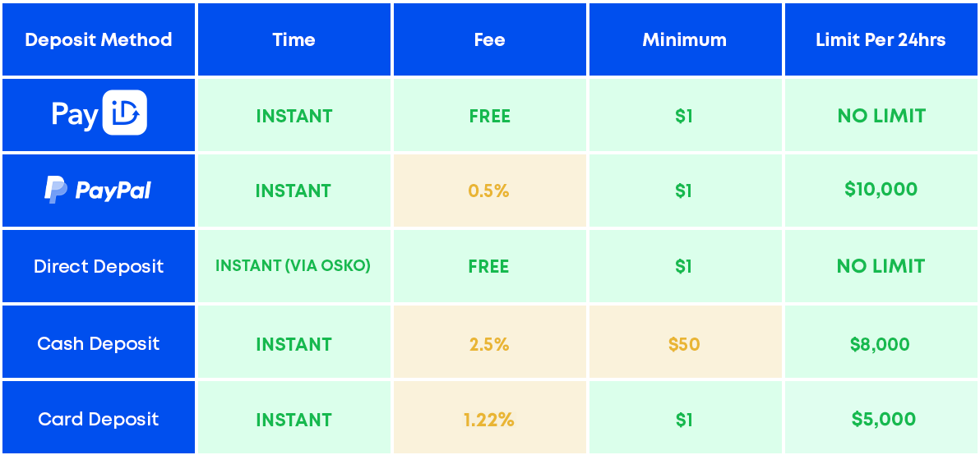Viewport: 980px width, 455px height.
Task: Click the PayPal logo
Action: [98, 191]
